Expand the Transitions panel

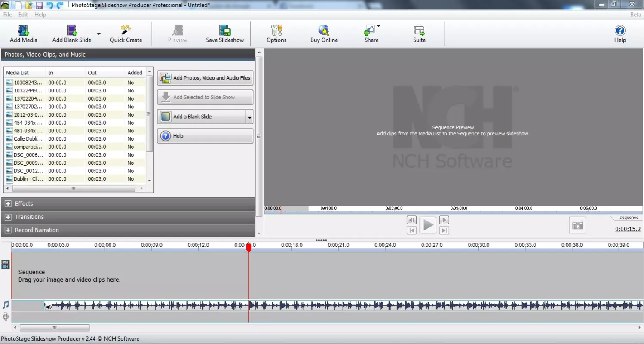click(8, 217)
